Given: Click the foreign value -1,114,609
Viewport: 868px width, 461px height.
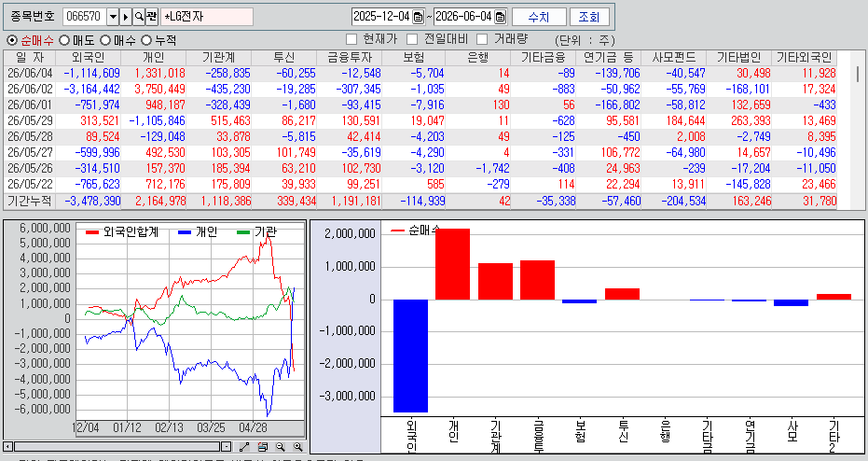Looking at the screenshot, I should coord(92,73).
